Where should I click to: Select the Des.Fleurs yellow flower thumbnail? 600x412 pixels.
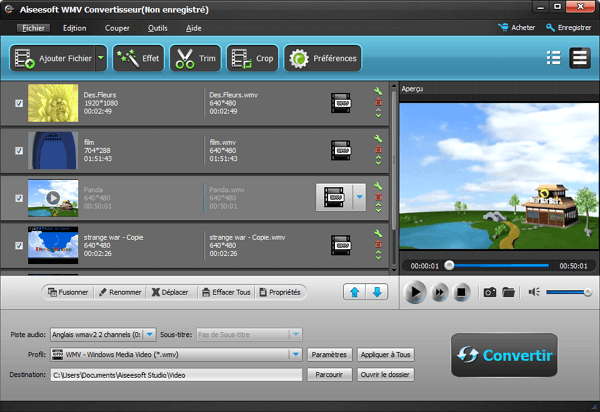(x=53, y=103)
